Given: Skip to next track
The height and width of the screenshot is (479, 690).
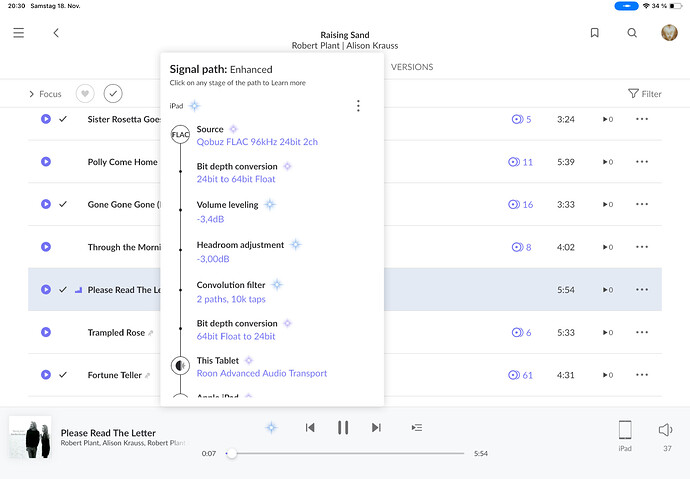Looking at the screenshot, I should [376, 428].
